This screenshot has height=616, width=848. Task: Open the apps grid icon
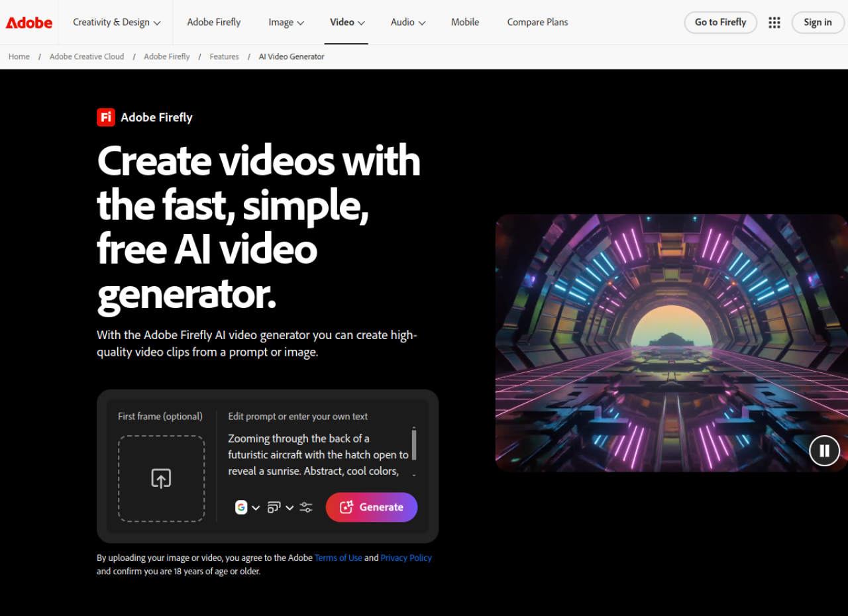point(774,23)
